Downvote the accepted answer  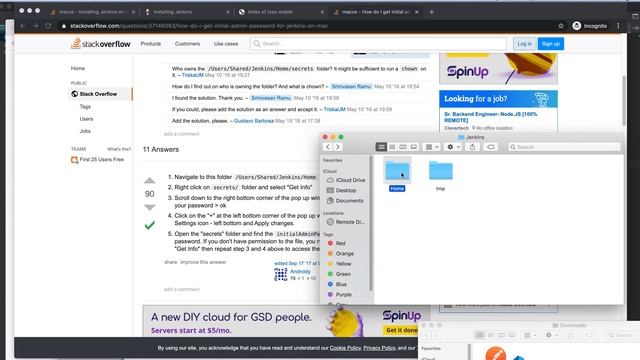[x=150, y=207]
